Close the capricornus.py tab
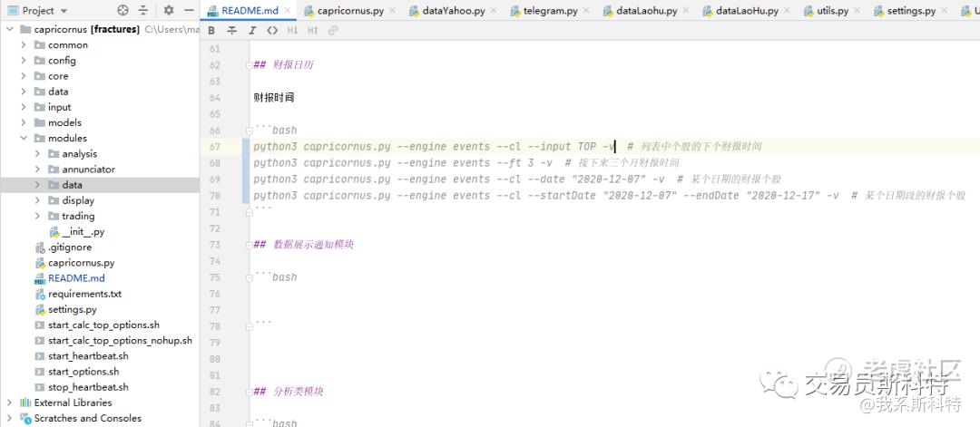Screen dimensions: 980x427 point(392,11)
